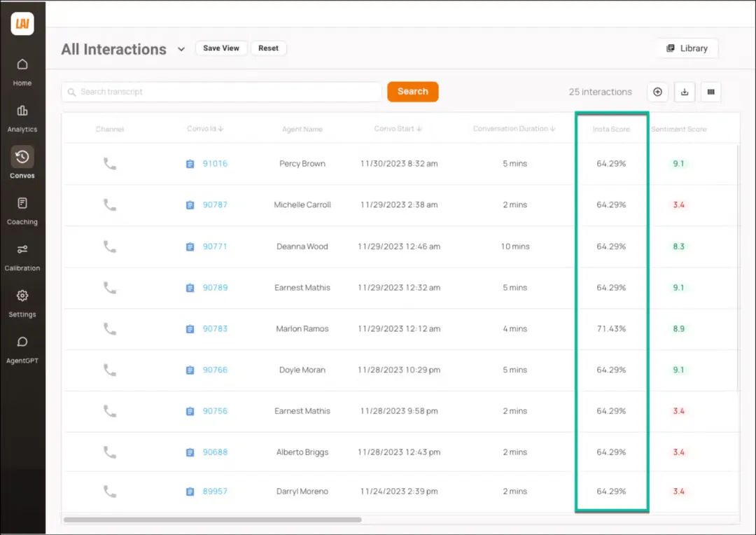The image size is (756, 535).
Task: Click the search magnifier icon
Action: (72, 92)
